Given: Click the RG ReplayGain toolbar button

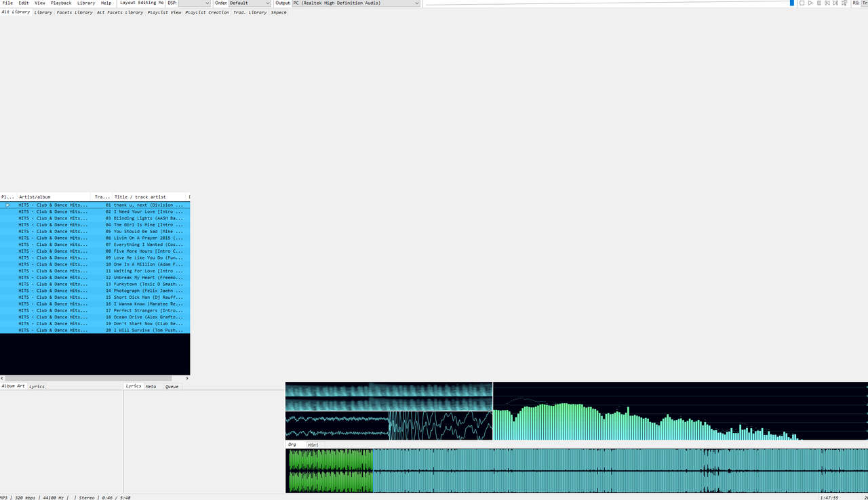Looking at the screenshot, I should point(855,3).
